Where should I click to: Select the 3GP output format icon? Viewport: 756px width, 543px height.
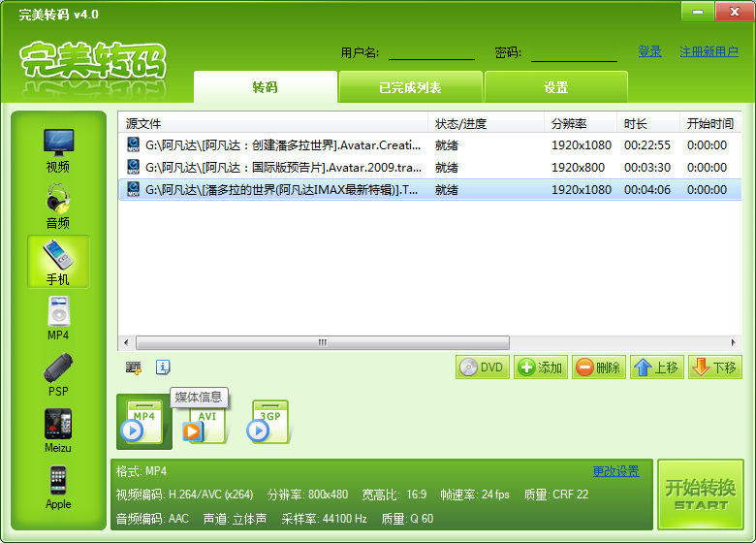tap(268, 422)
